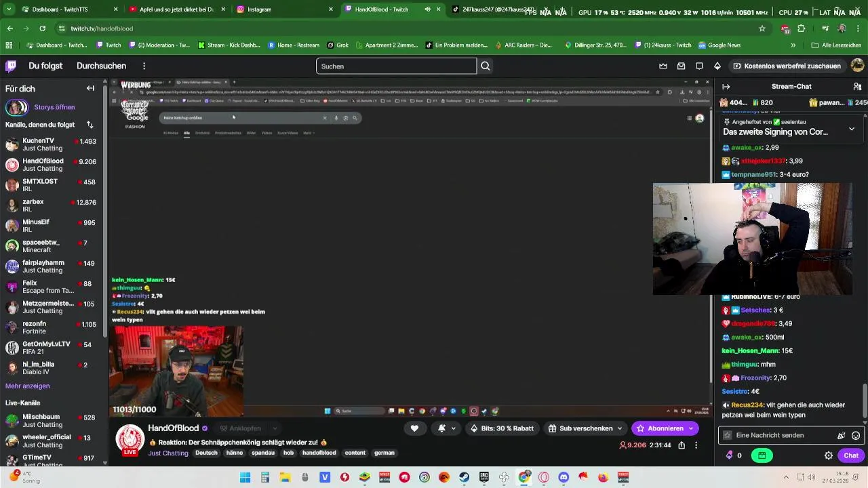Viewport: 868px width, 488px height.
Task: Click the left sidebar scrollbar
Action: coord(105,210)
